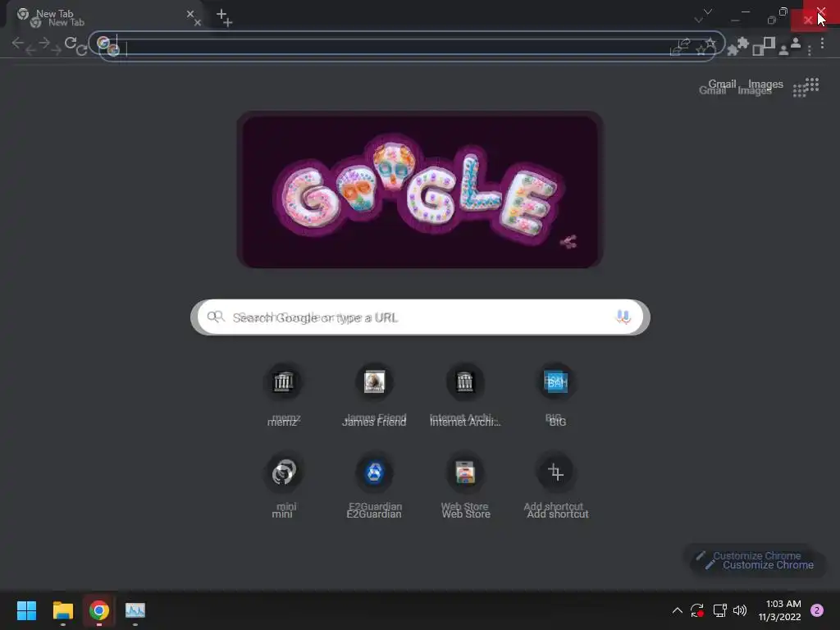
Task: Open the Web Store shortcut
Action: [x=465, y=486]
